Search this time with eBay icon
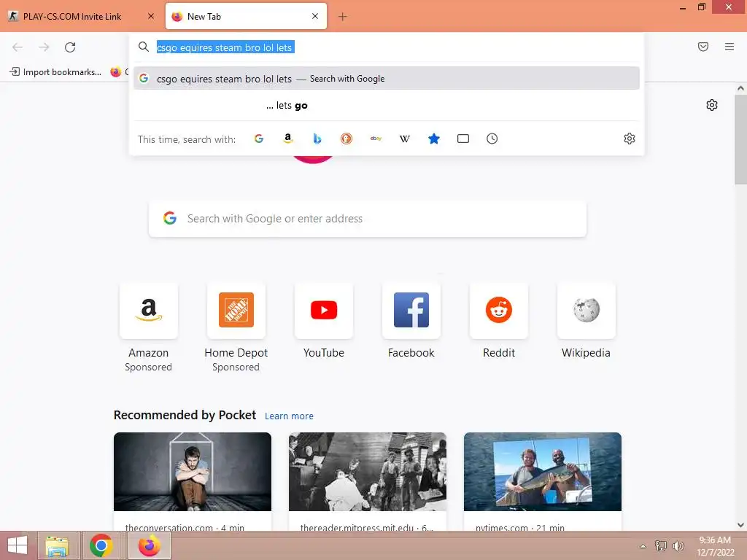Viewport: 747px width, 560px height. pyautogui.click(x=376, y=139)
